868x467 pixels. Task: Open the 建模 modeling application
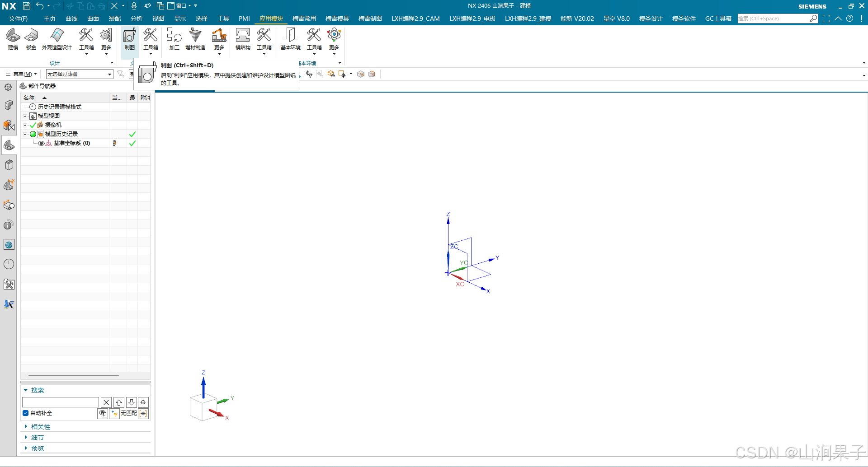pyautogui.click(x=13, y=39)
